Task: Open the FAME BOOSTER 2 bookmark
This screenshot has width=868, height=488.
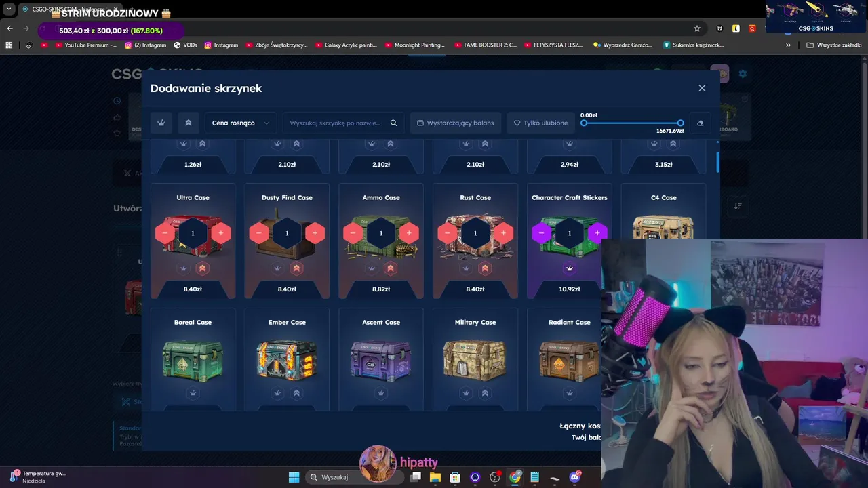Action: 486,45
